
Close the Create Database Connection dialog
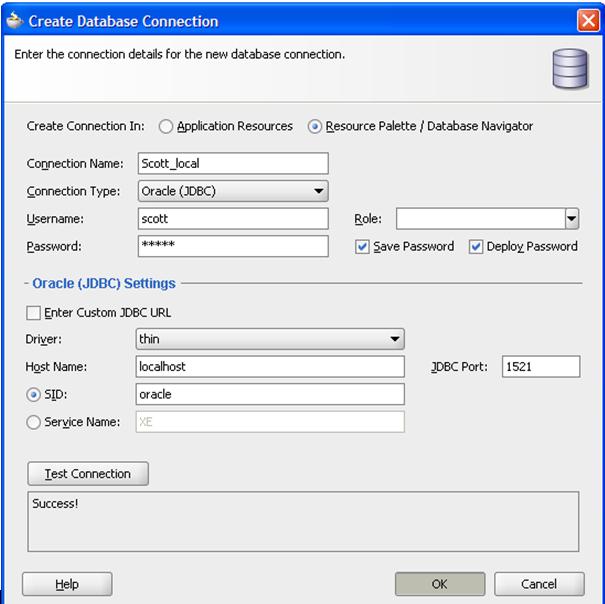(588, 20)
